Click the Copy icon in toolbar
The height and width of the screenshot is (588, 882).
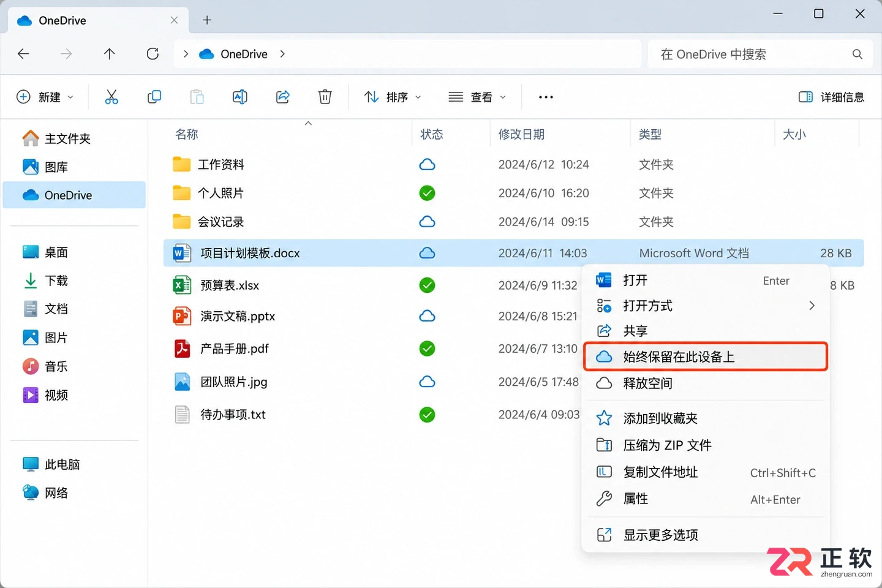click(154, 97)
